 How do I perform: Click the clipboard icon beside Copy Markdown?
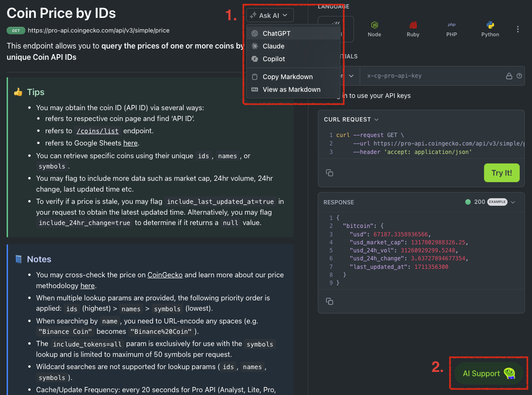pyautogui.click(x=255, y=77)
